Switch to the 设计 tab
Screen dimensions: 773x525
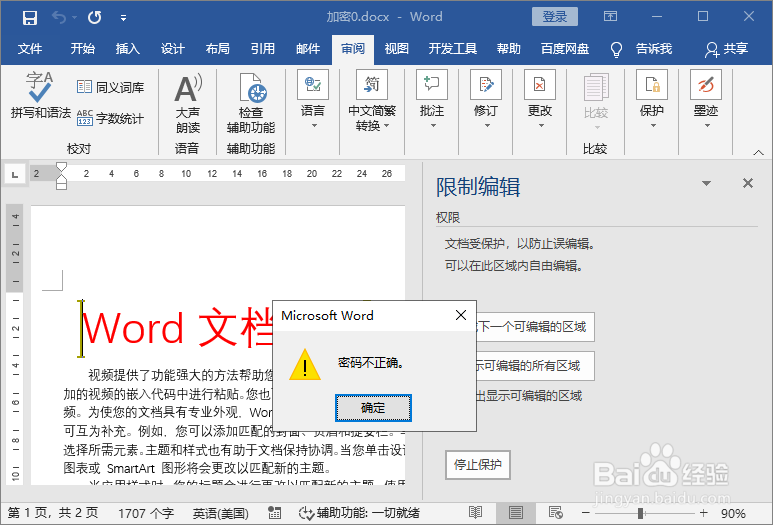[x=173, y=49]
